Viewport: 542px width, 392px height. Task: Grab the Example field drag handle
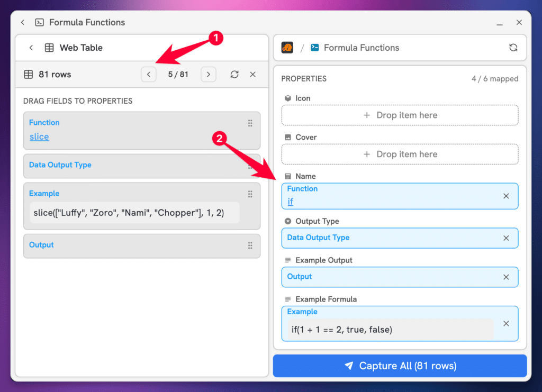[250, 194]
